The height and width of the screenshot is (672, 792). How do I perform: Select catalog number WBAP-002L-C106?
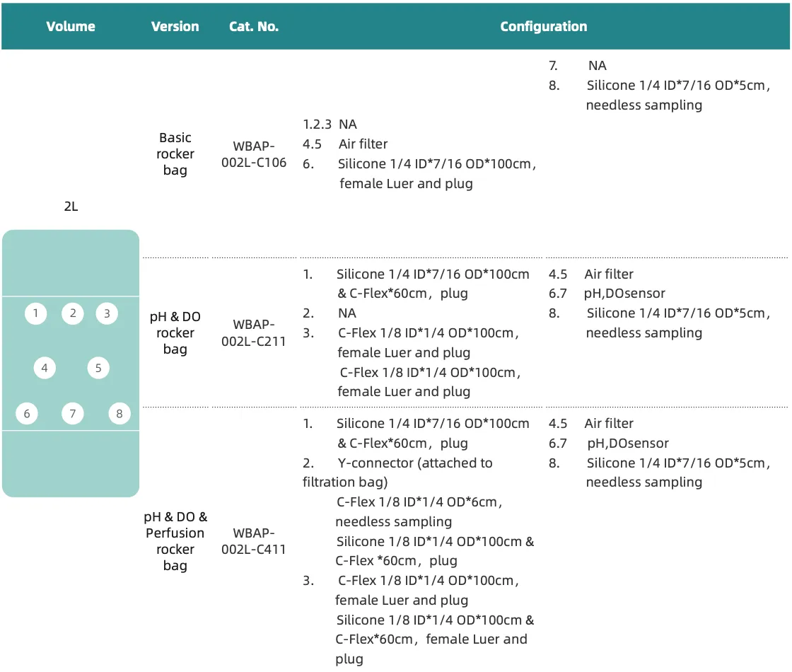point(254,154)
